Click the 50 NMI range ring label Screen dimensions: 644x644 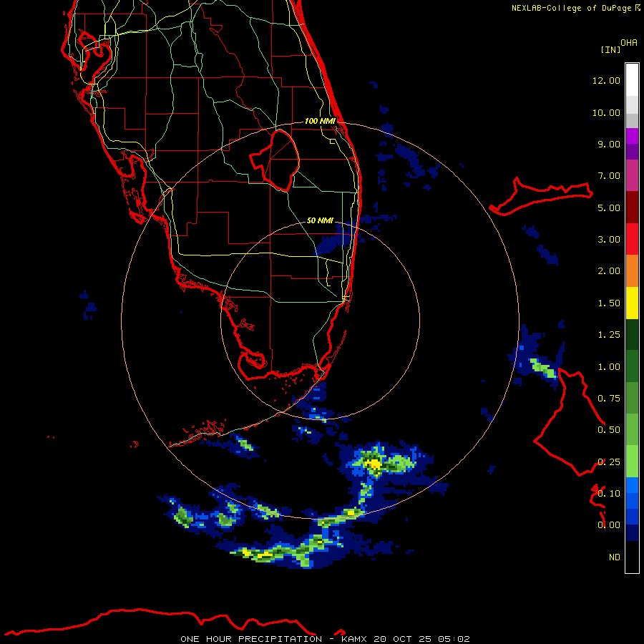click(x=320, y=220)
